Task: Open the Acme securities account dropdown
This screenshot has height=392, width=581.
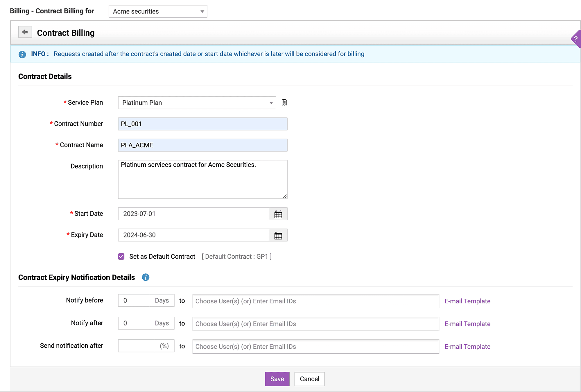Action: pyautogui.click(x=158, y=11)
